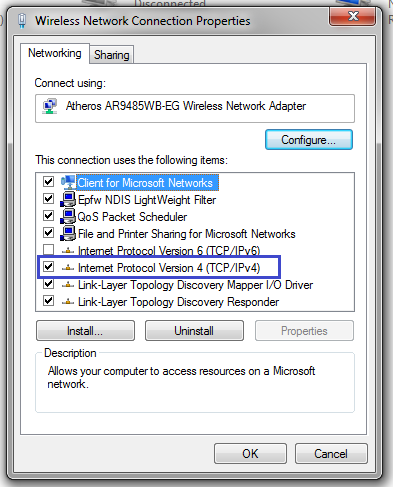Toggle Link-Layer Topology Discovery Responder checkbox
Viewport: 393px width, 487px height.
coord(48,301)
